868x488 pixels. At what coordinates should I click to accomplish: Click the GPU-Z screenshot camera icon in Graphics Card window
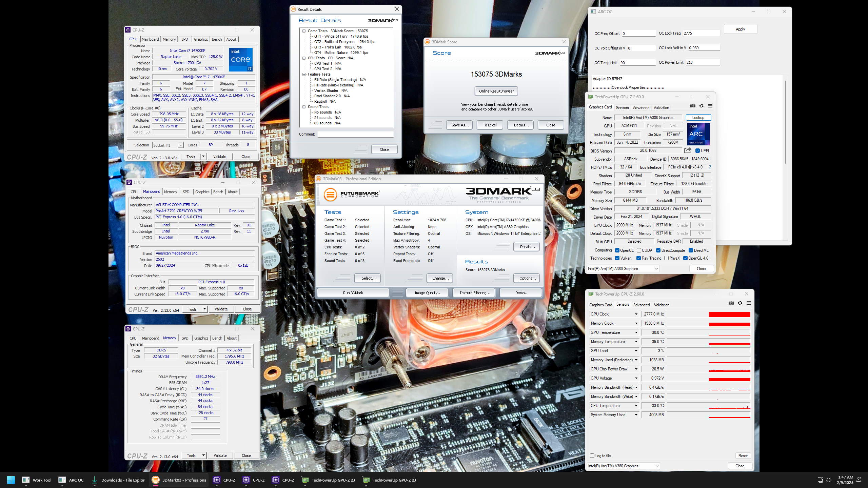tap(692, 106)
